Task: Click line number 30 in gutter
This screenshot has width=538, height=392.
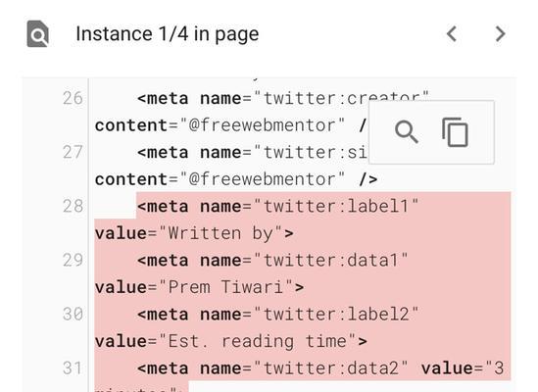Action: [73, 314]
